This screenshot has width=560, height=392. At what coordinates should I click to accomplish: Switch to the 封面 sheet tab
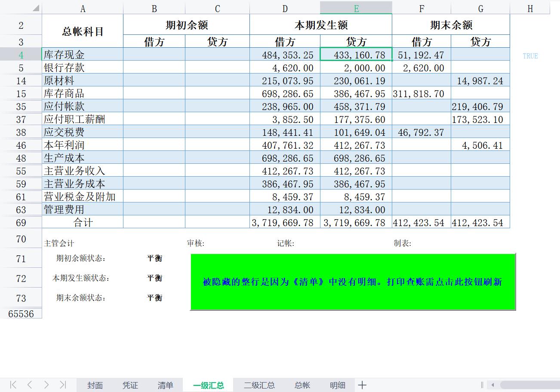(95, 386)
